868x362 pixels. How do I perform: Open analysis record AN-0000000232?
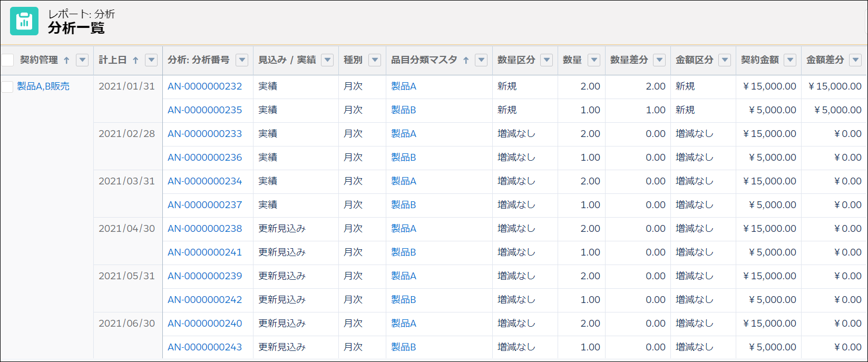click(x=204, y=86)
